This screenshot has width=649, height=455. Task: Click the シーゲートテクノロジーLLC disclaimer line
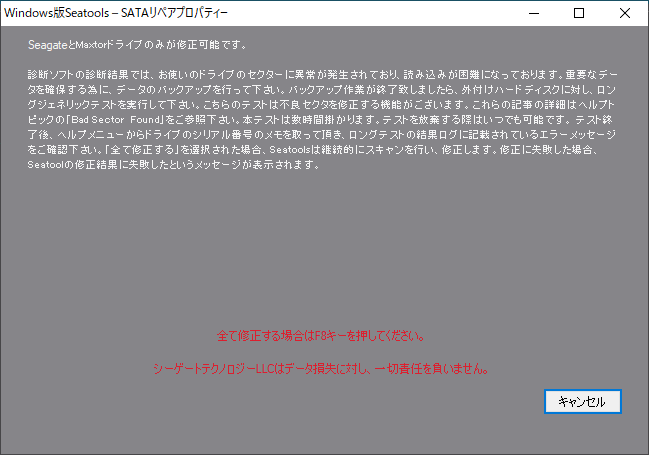click(321, 368)
